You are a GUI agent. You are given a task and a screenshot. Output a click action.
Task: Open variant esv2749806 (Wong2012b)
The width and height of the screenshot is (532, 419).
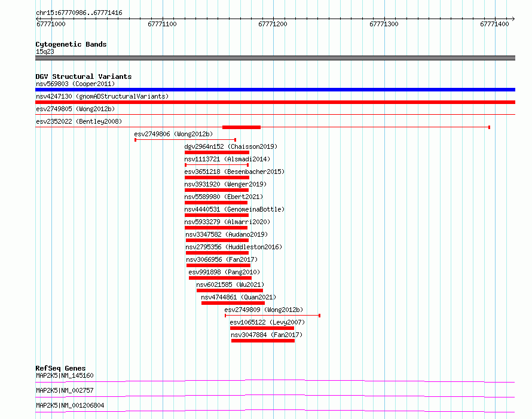click(x=173, y=134)
